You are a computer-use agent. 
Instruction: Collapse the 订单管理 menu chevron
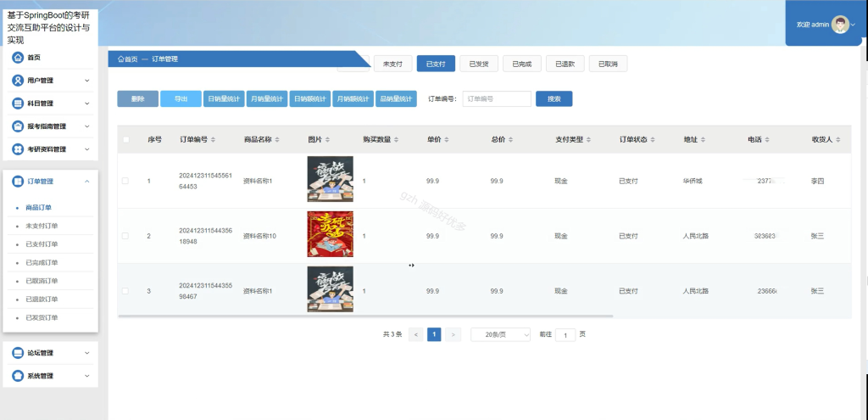pos(87,182)
